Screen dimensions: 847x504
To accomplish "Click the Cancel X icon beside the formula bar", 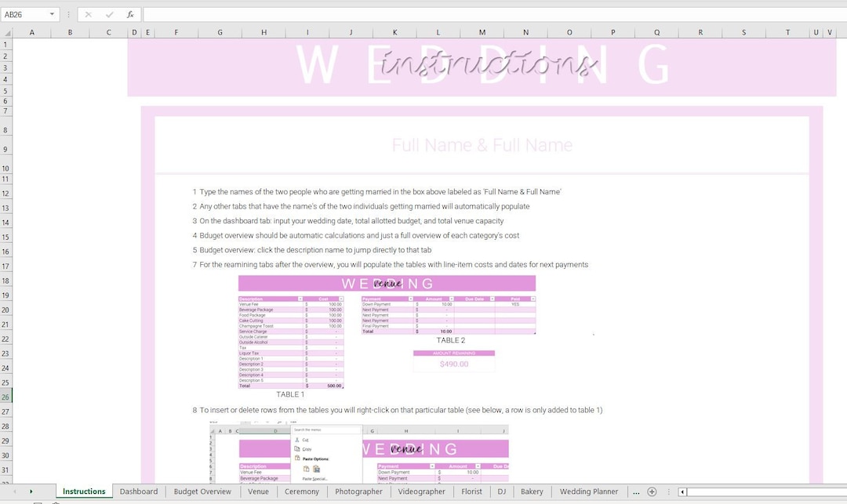I will click(x=88, y=13).
